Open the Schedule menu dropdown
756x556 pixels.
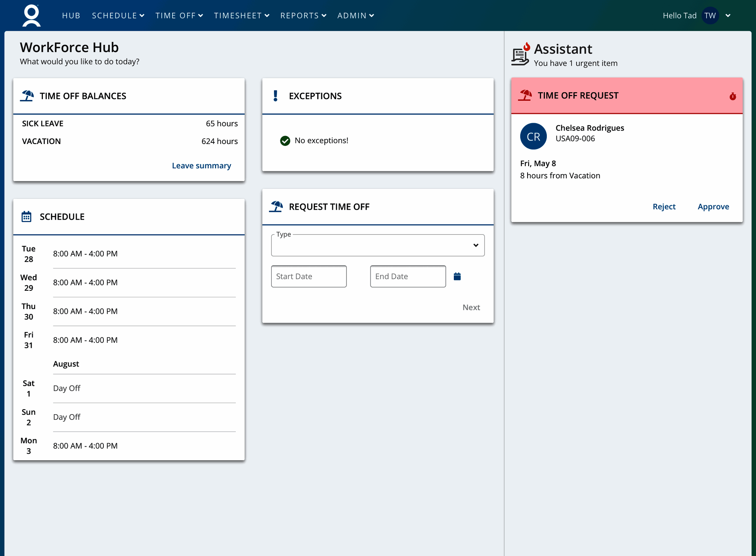tap(118, 16)
